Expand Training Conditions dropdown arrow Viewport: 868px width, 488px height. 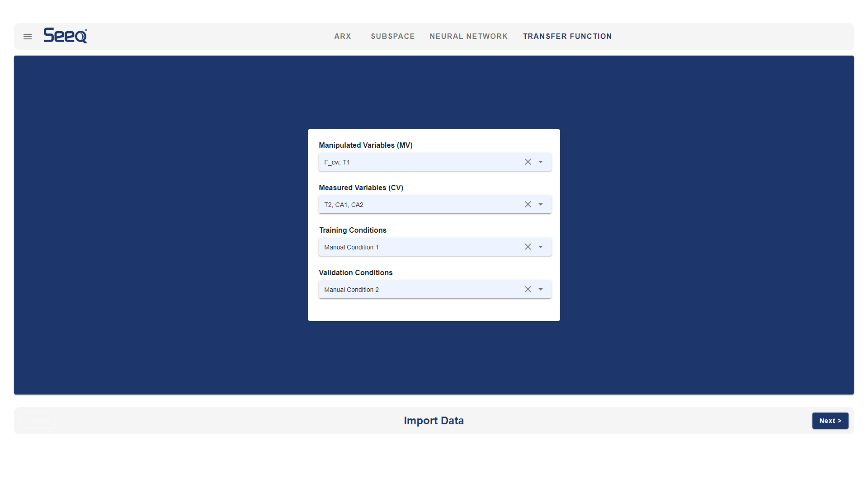[541, 247]
